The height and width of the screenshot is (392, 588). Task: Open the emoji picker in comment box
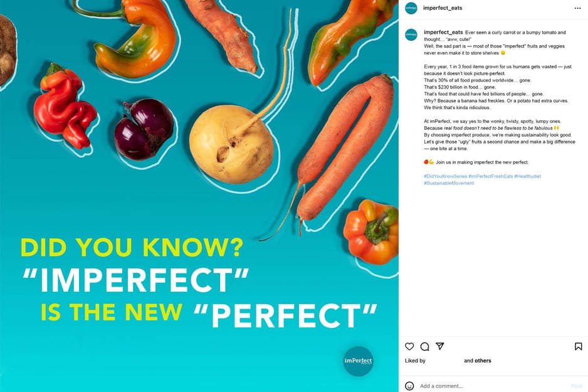(x=409, y=386)
